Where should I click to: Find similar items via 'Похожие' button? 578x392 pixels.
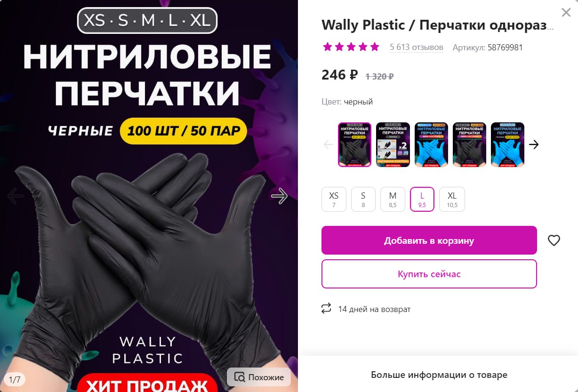259,377
